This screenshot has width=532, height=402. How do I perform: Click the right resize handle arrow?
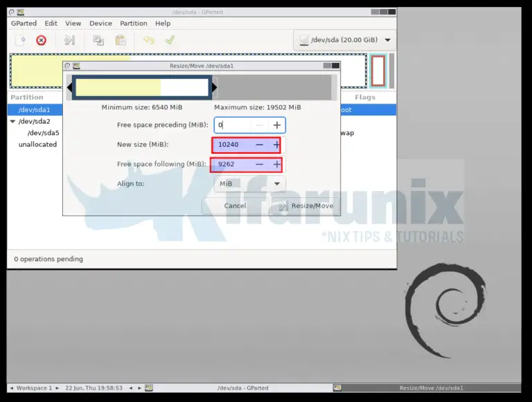[x=215, y=87]
